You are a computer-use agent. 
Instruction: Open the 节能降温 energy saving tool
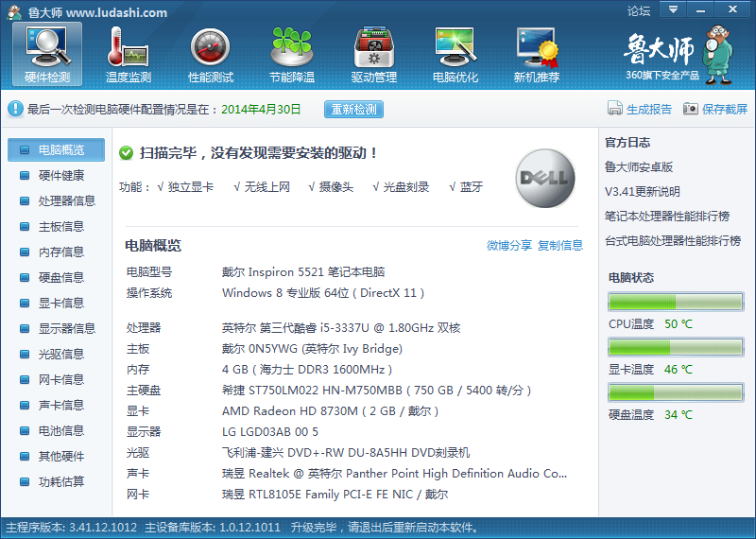(292, 54)
